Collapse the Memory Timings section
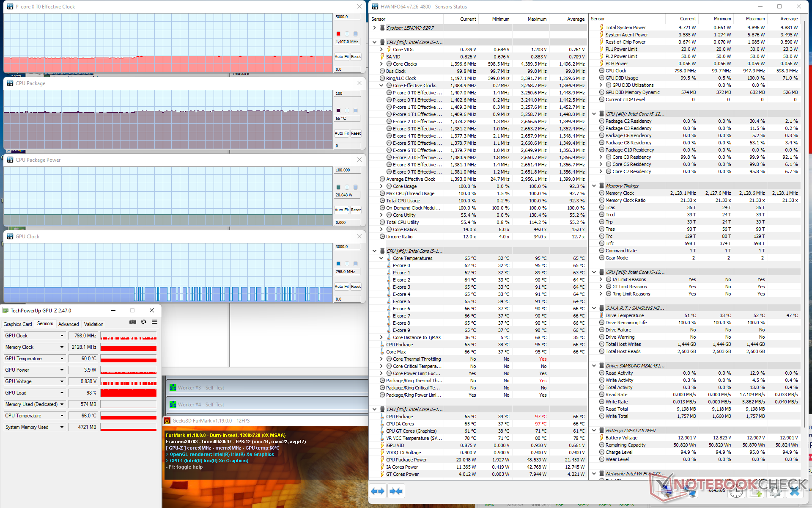Screen dimensions: 812x508 (594, 186)
